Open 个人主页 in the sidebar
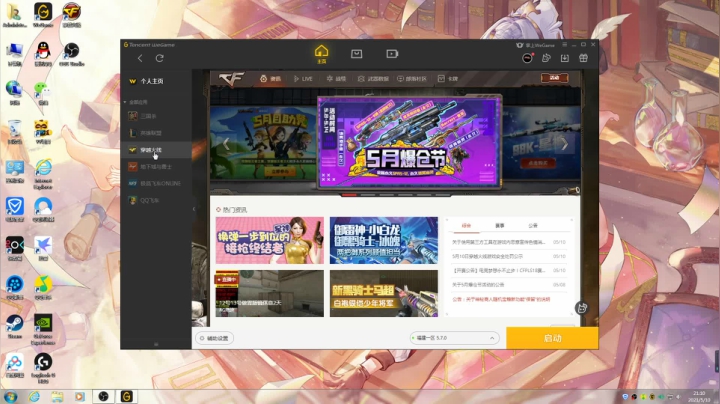 tap(152, 81)
